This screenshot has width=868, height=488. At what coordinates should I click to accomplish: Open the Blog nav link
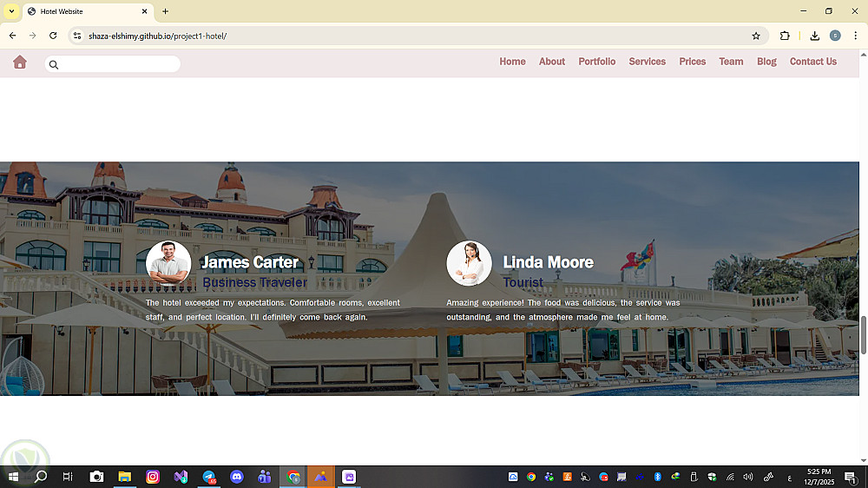click(766, 62)
